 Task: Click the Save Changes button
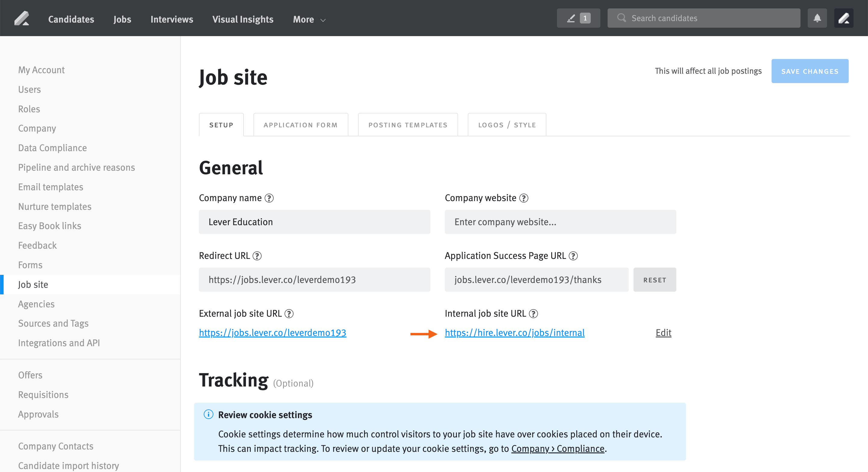click(x=810, y=71)
